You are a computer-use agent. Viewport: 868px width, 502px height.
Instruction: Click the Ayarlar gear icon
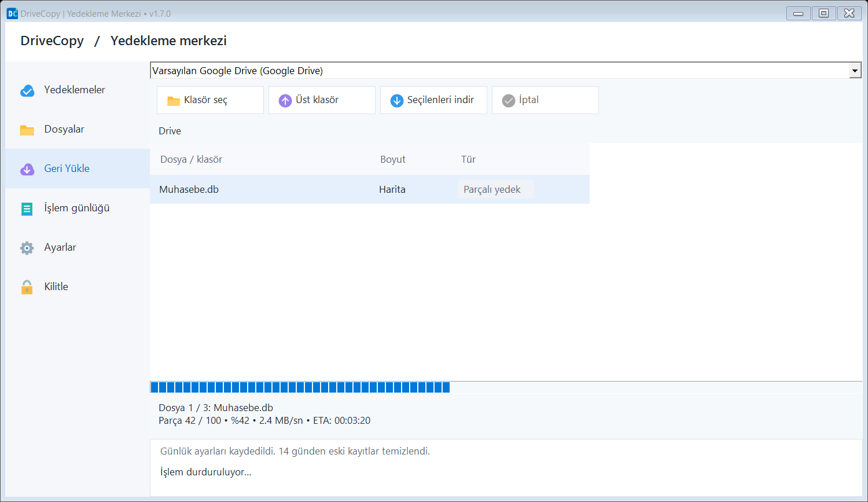[27, 248]
